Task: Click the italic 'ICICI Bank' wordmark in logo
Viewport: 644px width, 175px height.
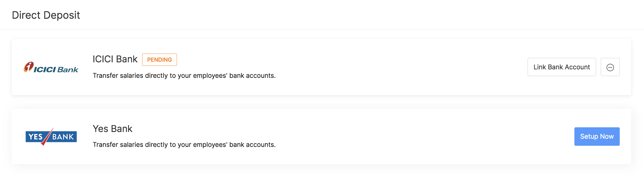Action: pos(56,70)
